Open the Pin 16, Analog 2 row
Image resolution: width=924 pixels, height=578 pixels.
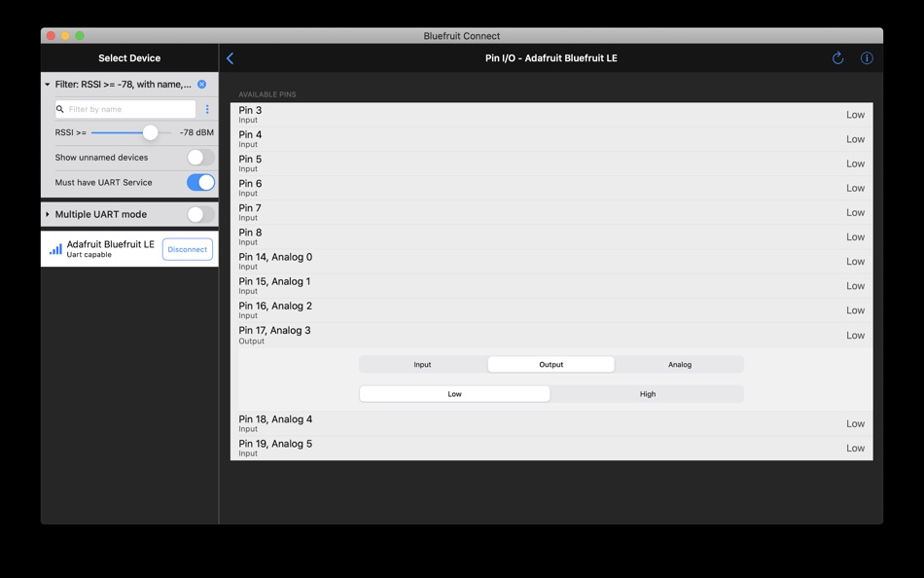coord(551,310)
